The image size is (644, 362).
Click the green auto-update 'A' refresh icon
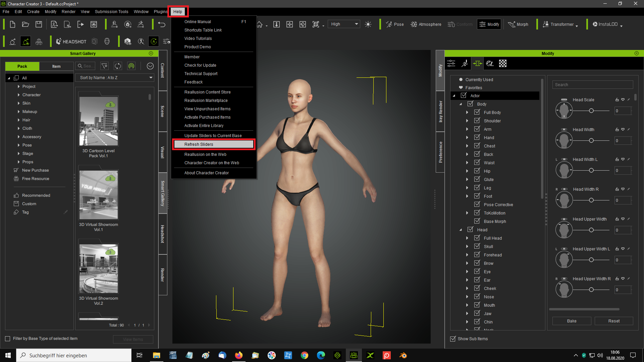(154, 42)
